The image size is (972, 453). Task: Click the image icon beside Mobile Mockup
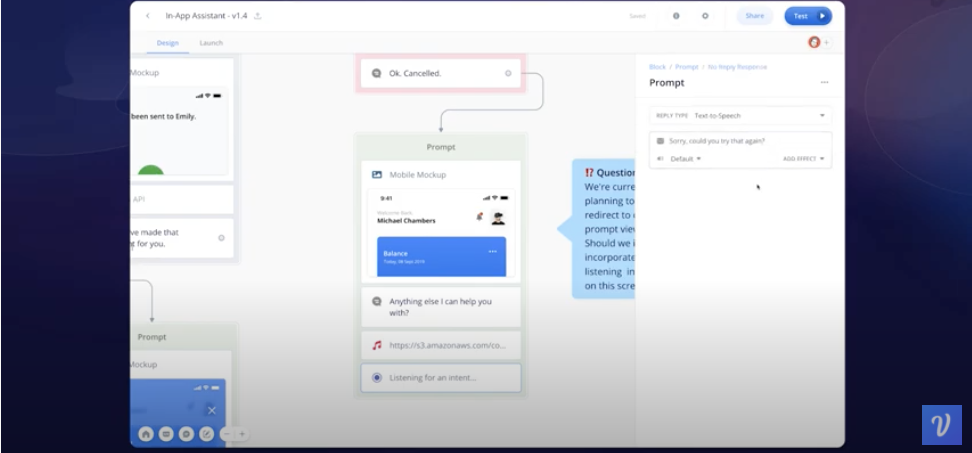(x=377, y=175)
